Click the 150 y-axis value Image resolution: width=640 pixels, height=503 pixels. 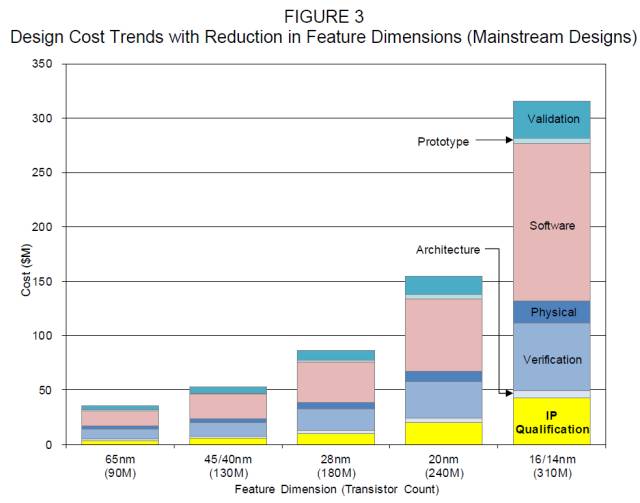click(42, 281)
